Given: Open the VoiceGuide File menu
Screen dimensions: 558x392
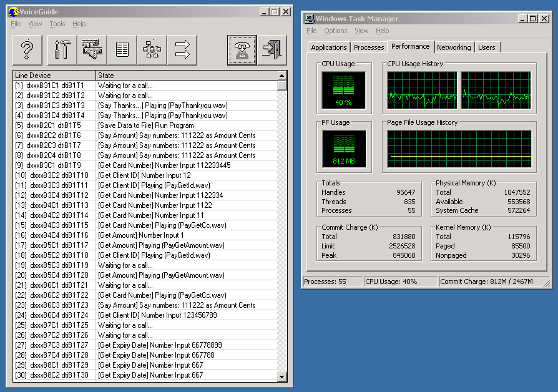Looking at the screenshot, I should pyautogui.click(x=16, y=24).
